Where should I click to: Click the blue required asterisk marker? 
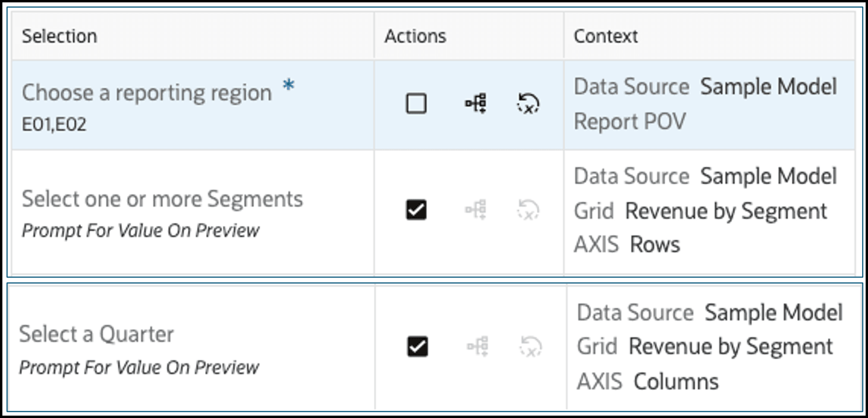(288, 86)
